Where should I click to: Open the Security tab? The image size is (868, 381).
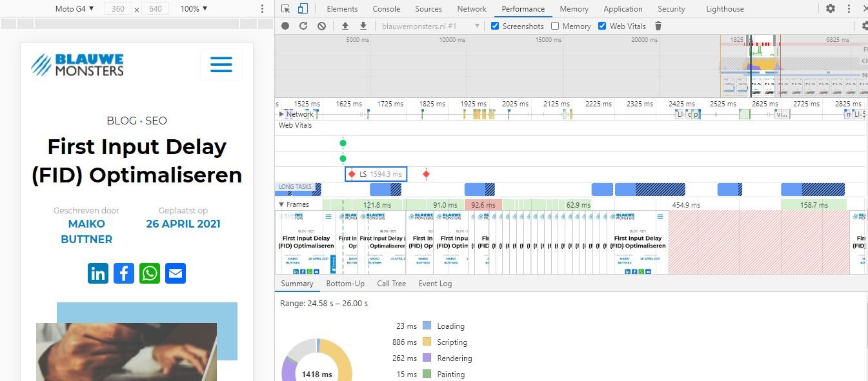[671, 9]
